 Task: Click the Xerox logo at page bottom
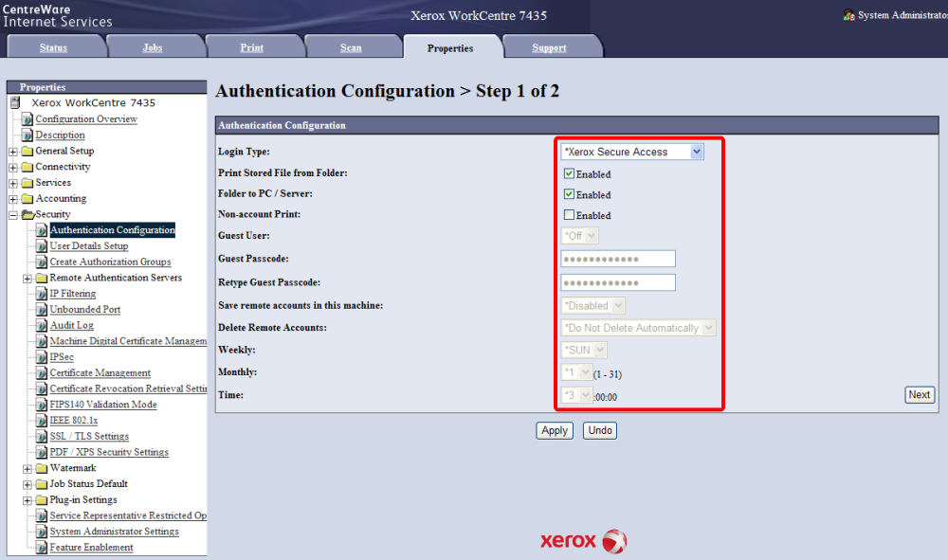click(583, 541)
